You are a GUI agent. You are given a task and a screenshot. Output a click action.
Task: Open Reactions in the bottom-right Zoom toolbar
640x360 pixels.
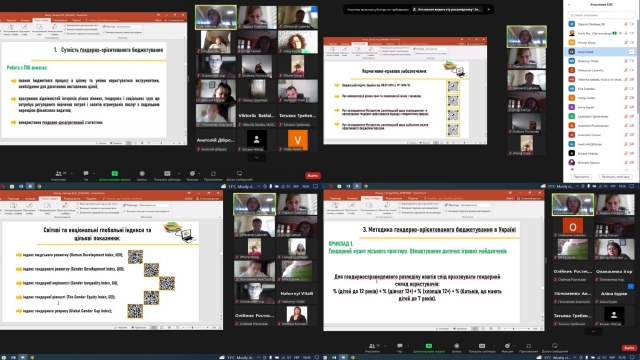pyautogui.click(x=507, y=348)
